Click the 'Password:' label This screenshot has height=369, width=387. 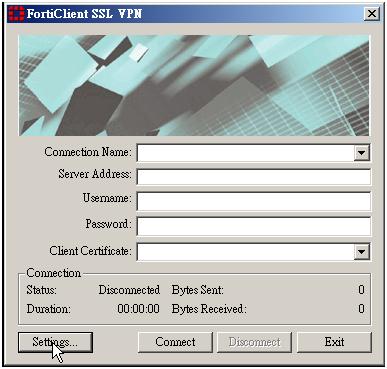tap(108, 224)
